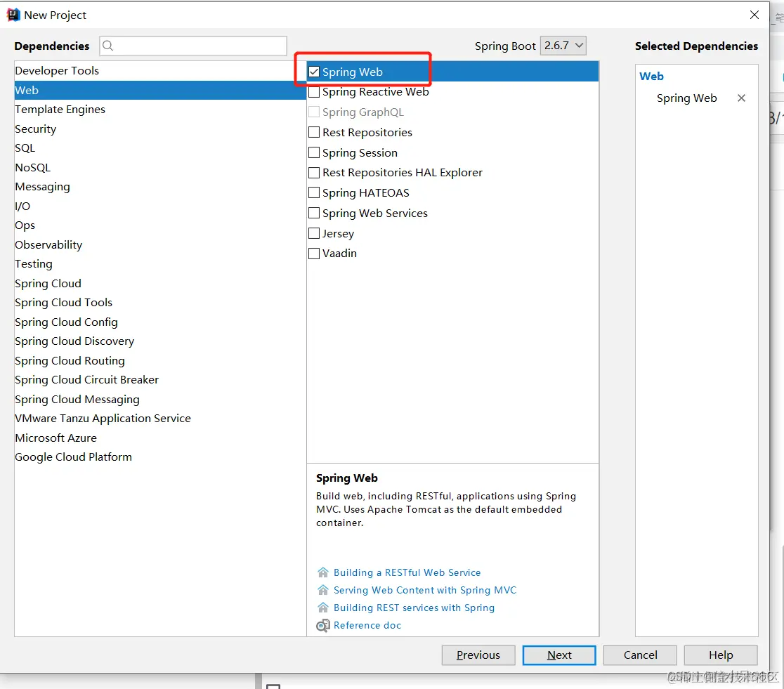This screenshot has width=784, height=689.
Task: Select the SQL category
Action: 160,148
